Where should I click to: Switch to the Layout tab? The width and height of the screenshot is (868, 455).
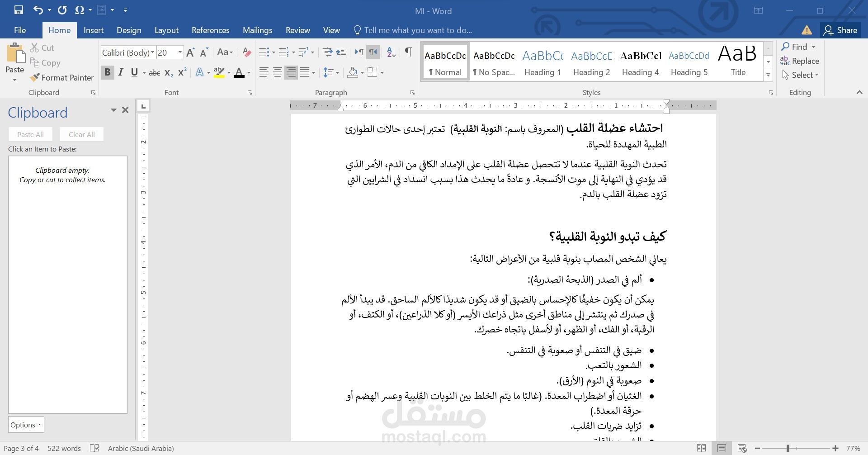pyautogui.click(x=166, y=30)
